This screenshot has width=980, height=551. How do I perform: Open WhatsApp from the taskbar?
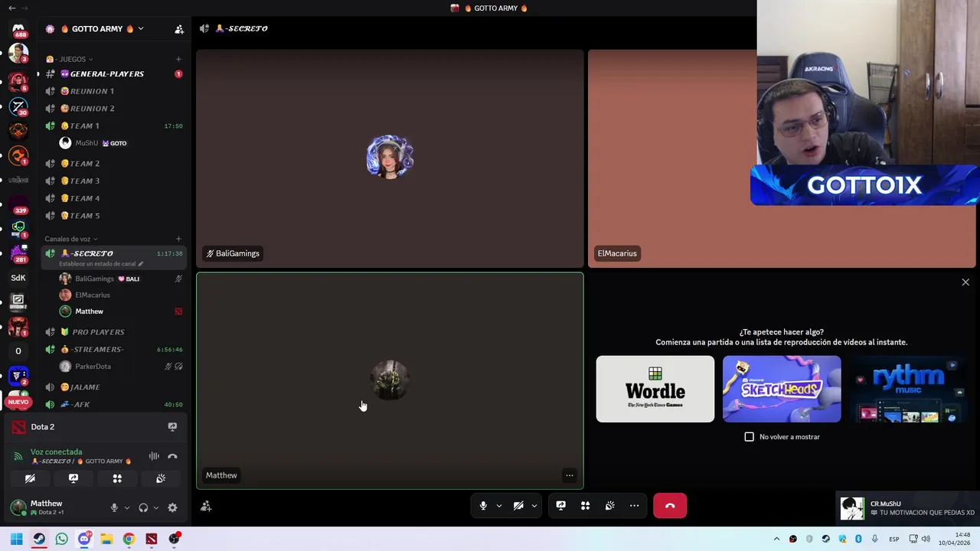point(61,539)
